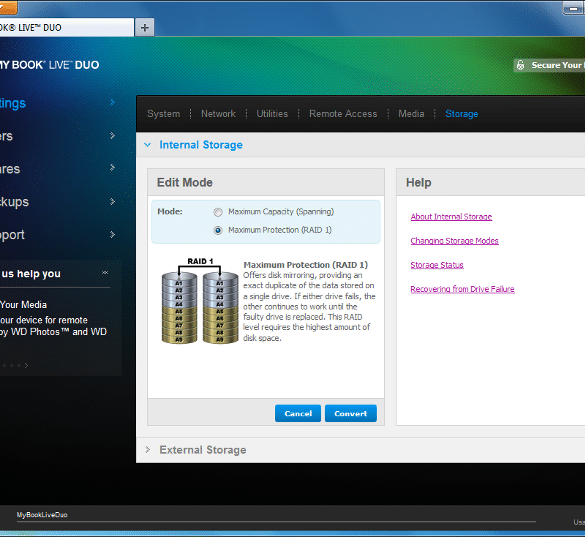Screen dimensions: 585x537
Task: Open About Internal Storage help link
Action: pos(451,217)
